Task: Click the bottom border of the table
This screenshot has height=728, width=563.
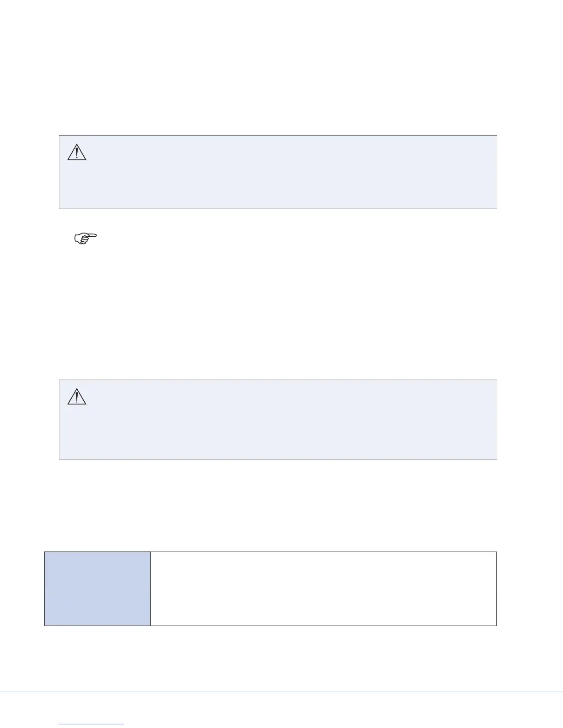Action: (270, 626)
